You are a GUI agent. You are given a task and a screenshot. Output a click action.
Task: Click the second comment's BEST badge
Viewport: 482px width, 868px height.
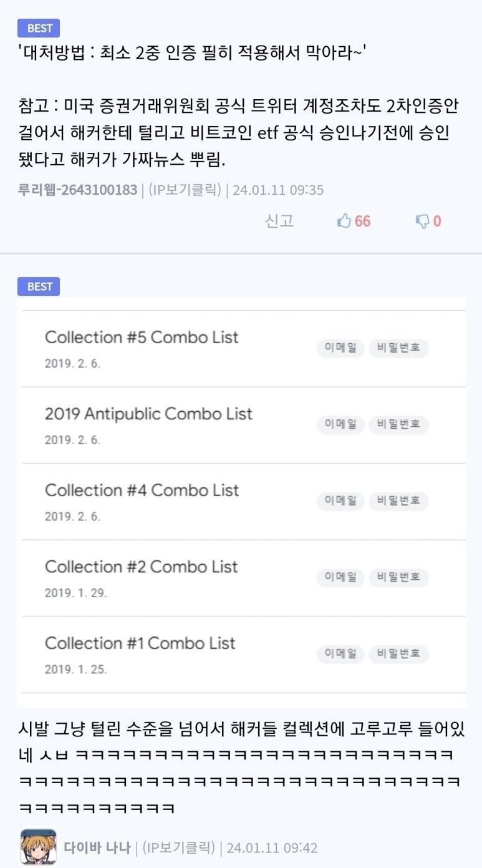[39, 286]
